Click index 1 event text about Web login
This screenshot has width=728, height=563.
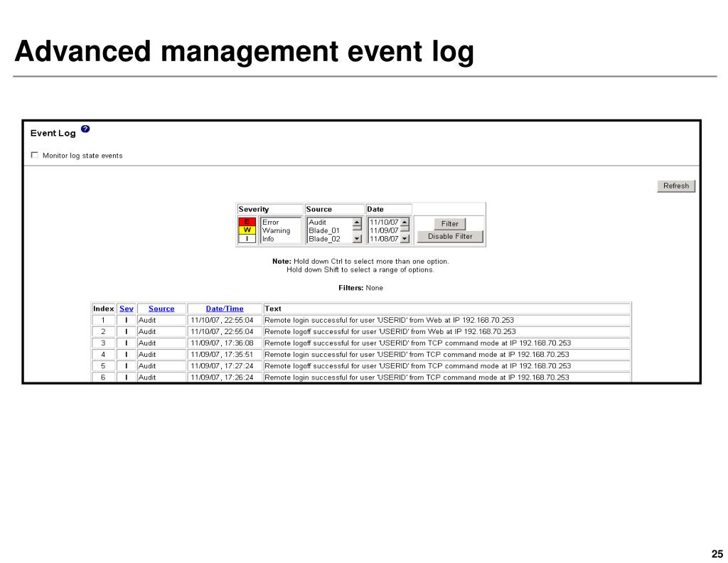coord(389,321)
